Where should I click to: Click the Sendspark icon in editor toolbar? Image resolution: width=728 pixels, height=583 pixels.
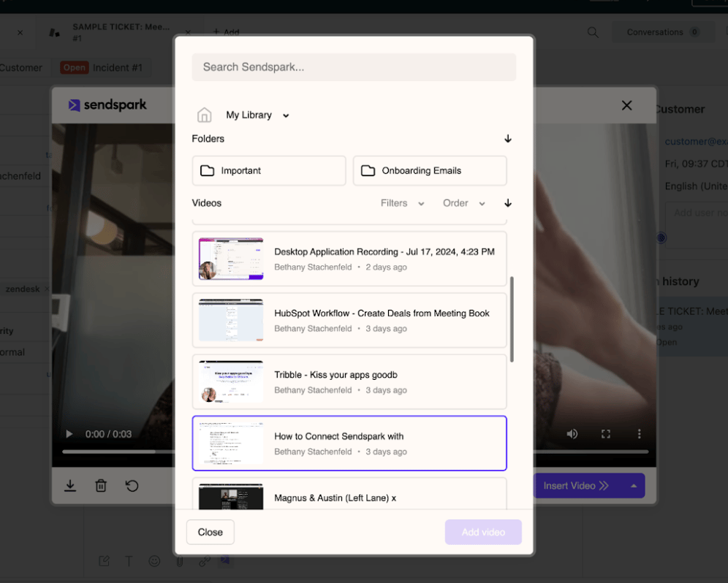tap(226, 560)
